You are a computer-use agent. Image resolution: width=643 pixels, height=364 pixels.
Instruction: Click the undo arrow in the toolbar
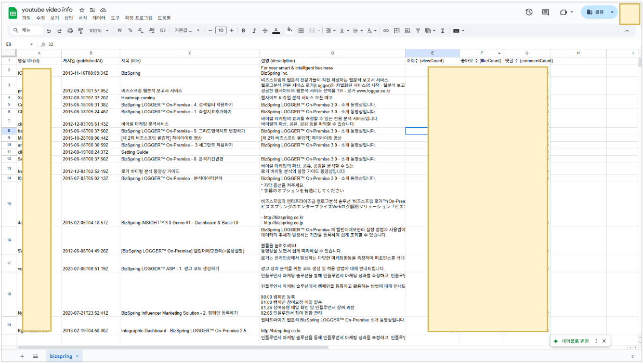point(49,31)
